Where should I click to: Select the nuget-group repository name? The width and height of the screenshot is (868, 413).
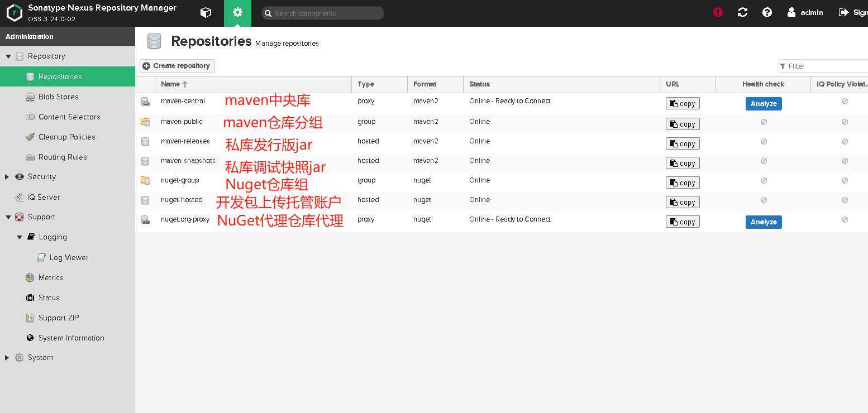coord(180,180)
